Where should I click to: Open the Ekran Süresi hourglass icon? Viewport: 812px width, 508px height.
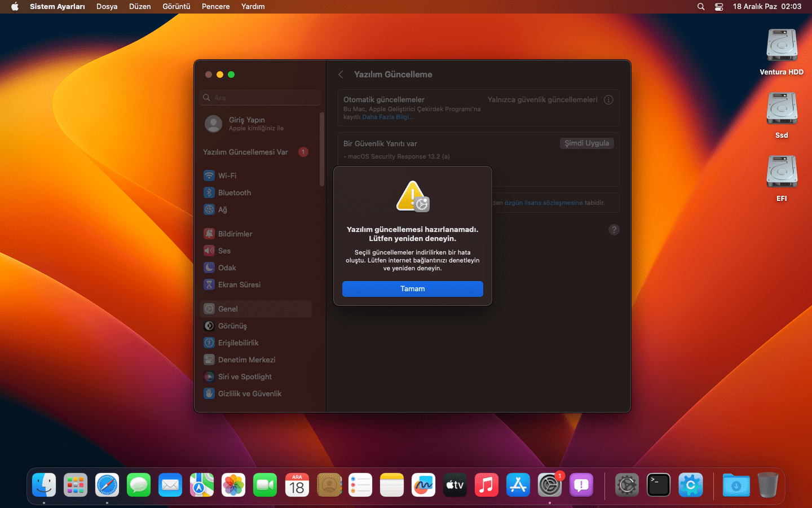tap(209, 284)
